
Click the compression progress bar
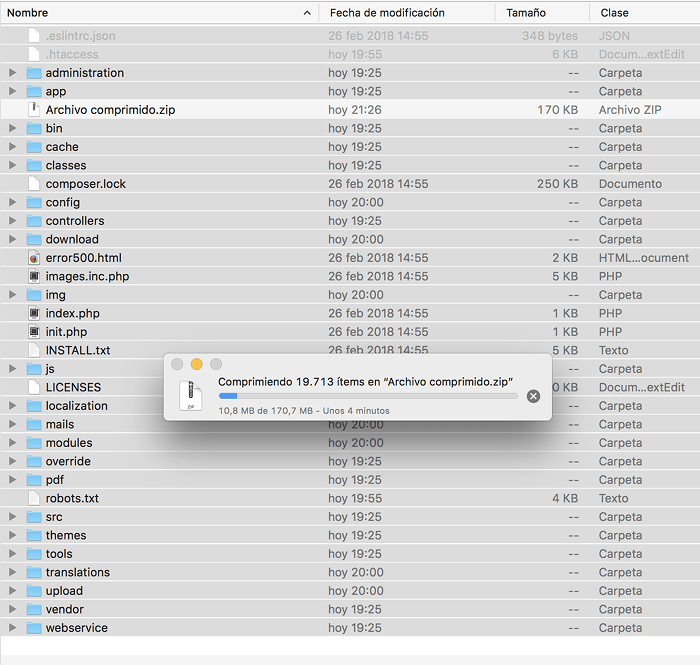point(368,396)
